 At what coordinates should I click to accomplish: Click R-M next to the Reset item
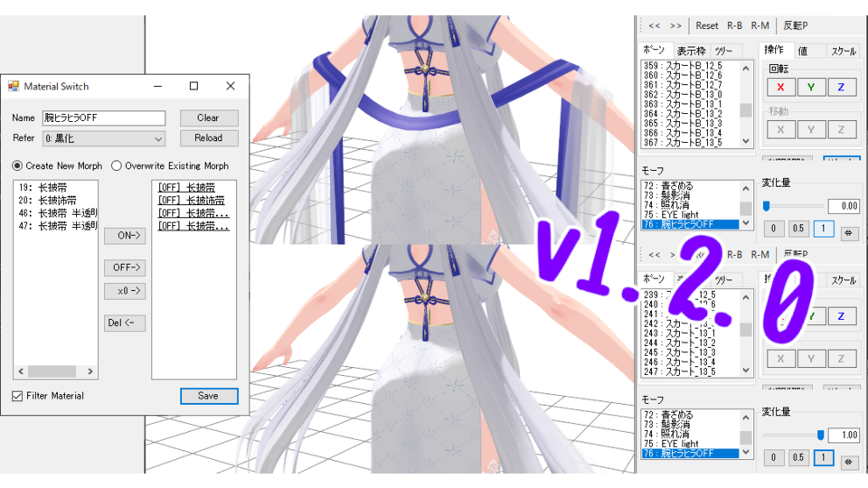point(760,25)
